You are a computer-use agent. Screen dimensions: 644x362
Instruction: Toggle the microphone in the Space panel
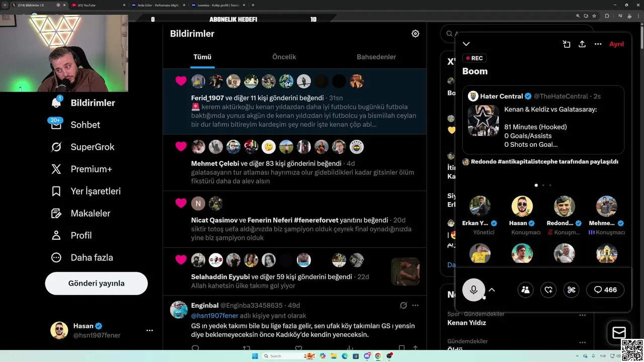473,290
